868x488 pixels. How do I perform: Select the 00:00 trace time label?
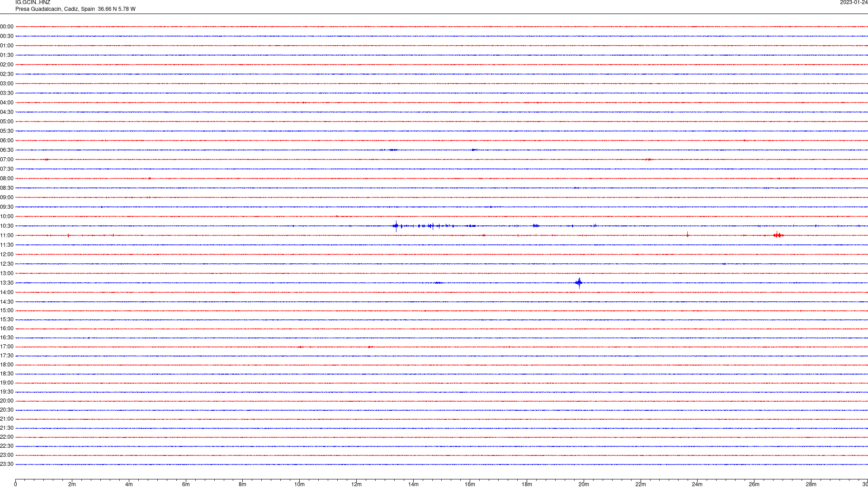7,27
